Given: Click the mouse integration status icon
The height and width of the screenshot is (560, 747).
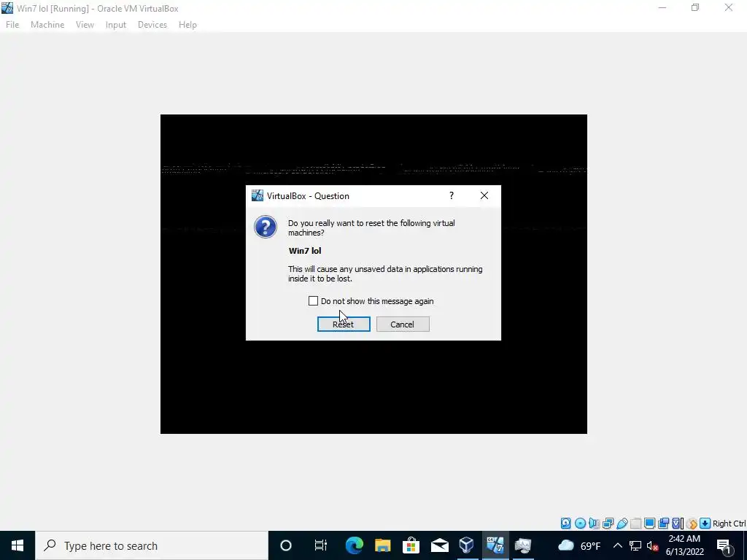Looking at the screenshot, I should coord(692,524).
